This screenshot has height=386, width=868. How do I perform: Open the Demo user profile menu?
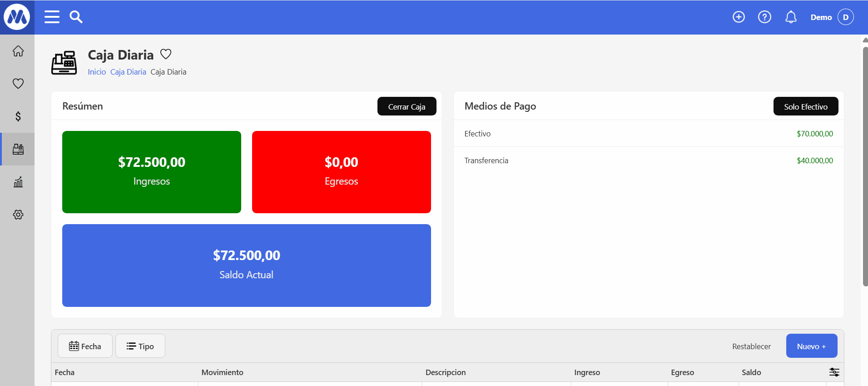tap(832, 17)
